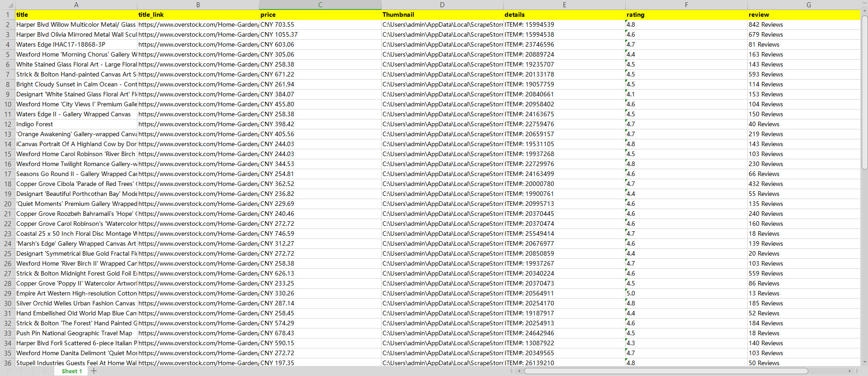Select row 36 header number
The height and width of the screenshot is (376, 868).
click(8, 363)
